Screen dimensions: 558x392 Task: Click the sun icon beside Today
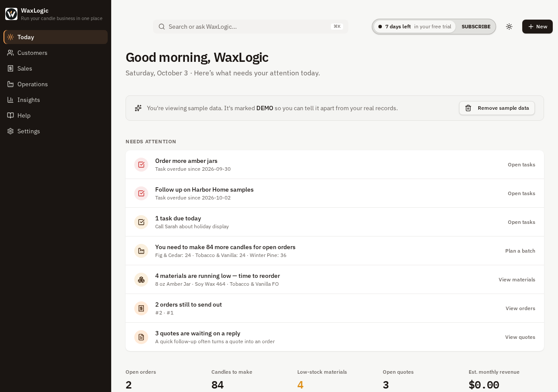[x=10, y=37]
